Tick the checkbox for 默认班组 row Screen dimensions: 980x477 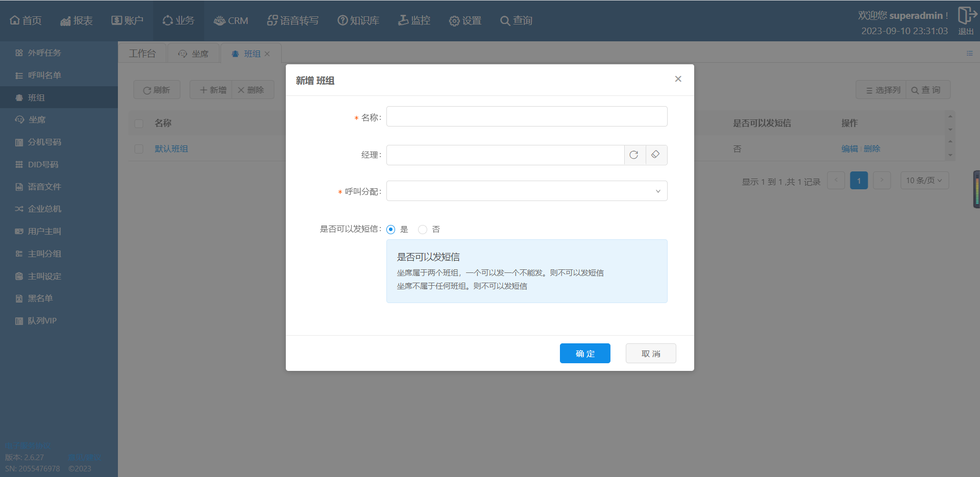coord(139,149)
